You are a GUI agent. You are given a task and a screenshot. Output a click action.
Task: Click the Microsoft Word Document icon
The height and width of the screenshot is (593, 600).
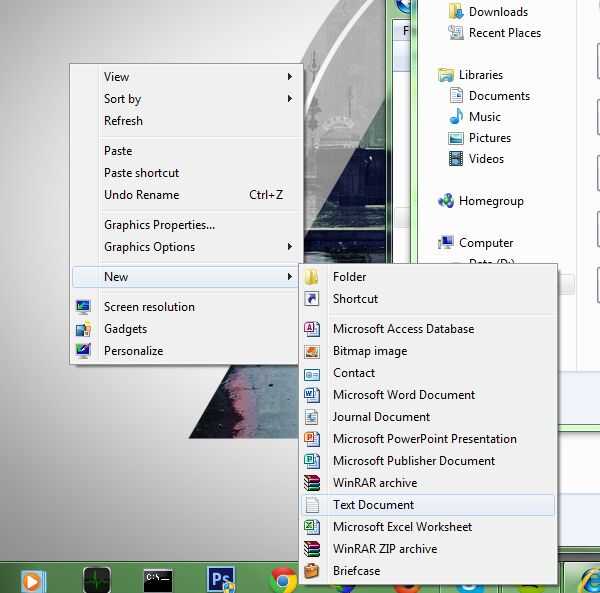pyautogui.click(x=311, y=395)
